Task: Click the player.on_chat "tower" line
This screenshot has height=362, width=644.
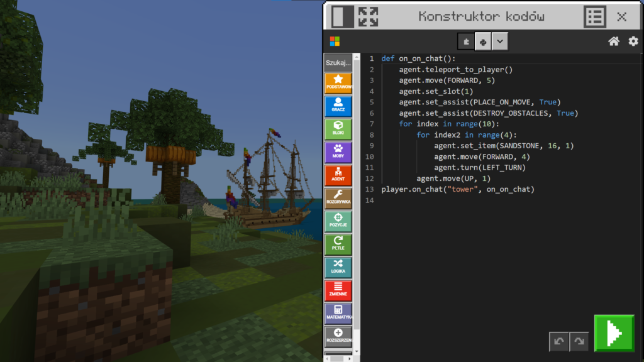Action: [x=458, y=189]
